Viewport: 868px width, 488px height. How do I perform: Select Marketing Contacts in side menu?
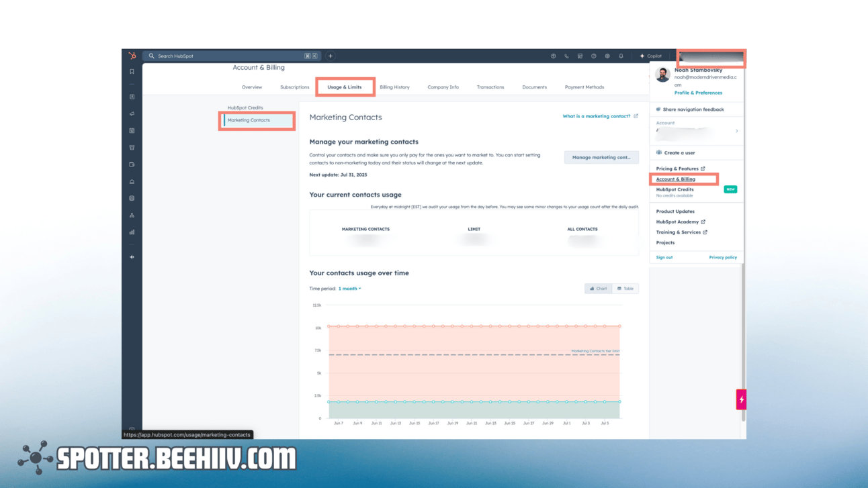[259, 120]
